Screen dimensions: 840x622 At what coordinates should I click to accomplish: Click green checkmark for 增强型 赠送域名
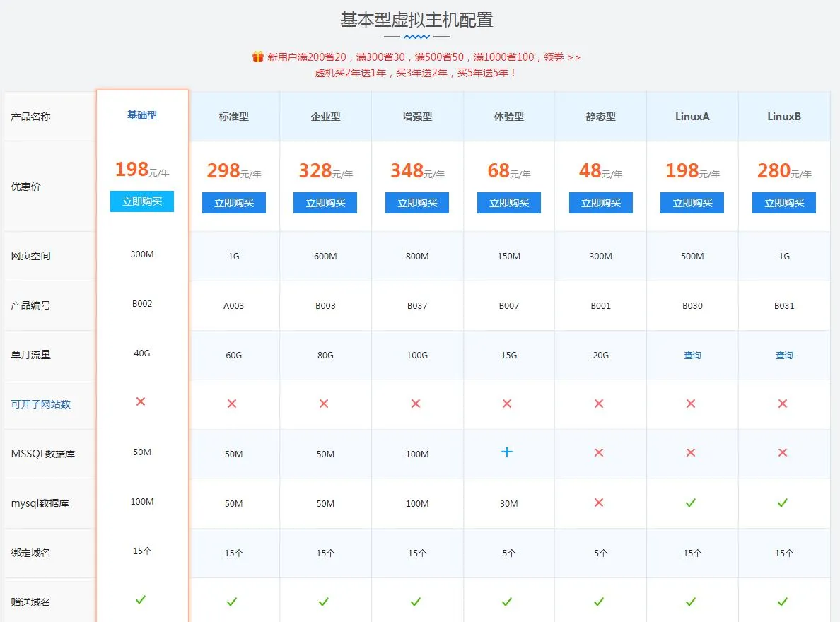click(x=416, y=602)
